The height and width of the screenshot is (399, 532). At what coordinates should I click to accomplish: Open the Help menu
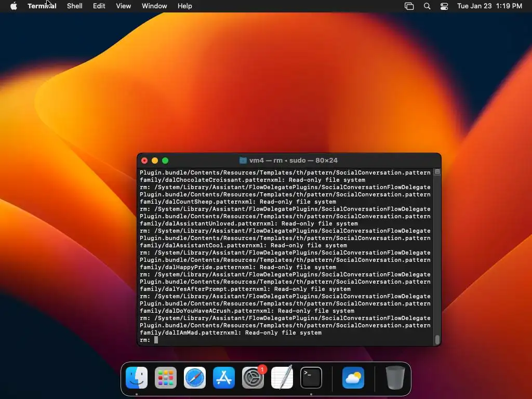click(x=185, y=6)
